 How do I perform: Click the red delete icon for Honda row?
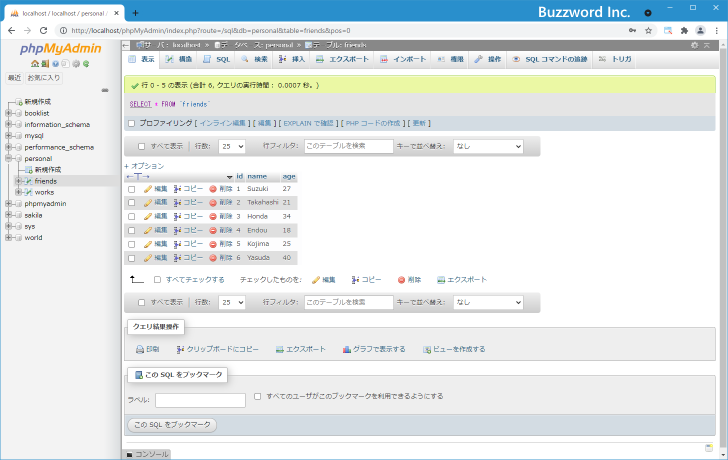pyautogui.click(x=213, y=216)
